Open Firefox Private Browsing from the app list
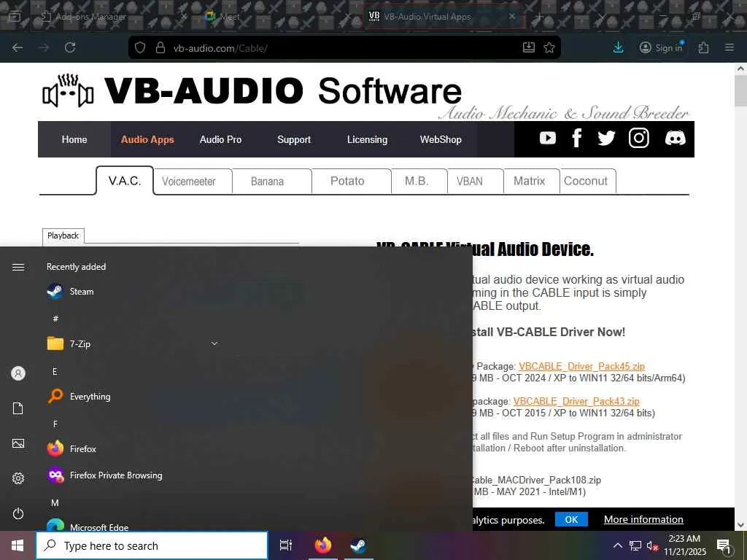This screenshot has width=747, height=560. pyautogui.click(x=133, y=475)
